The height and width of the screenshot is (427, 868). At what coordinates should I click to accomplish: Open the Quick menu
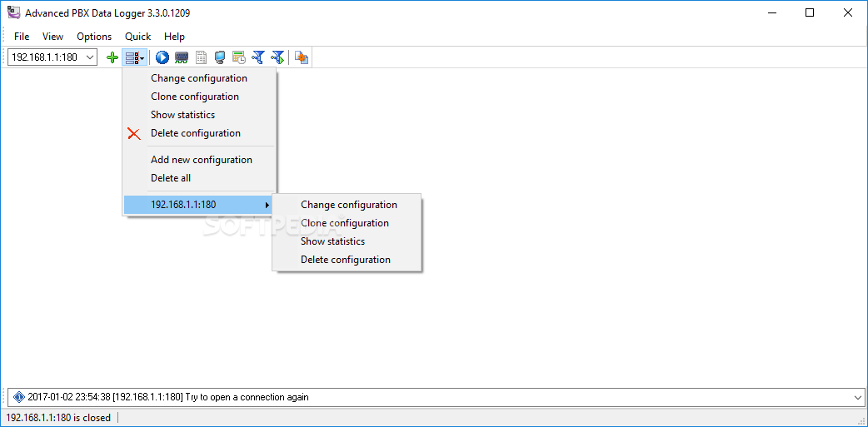[137, 37]
